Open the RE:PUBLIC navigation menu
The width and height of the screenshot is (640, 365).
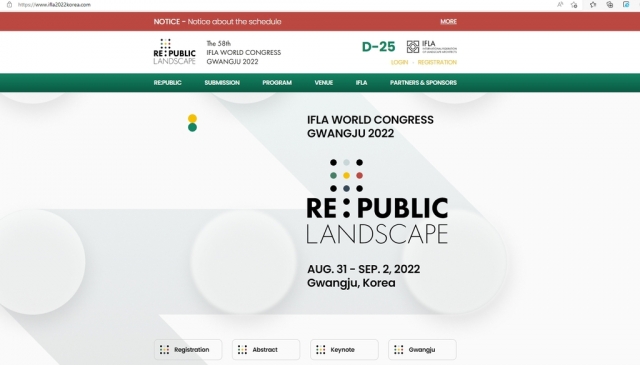[x=167, y=82]
